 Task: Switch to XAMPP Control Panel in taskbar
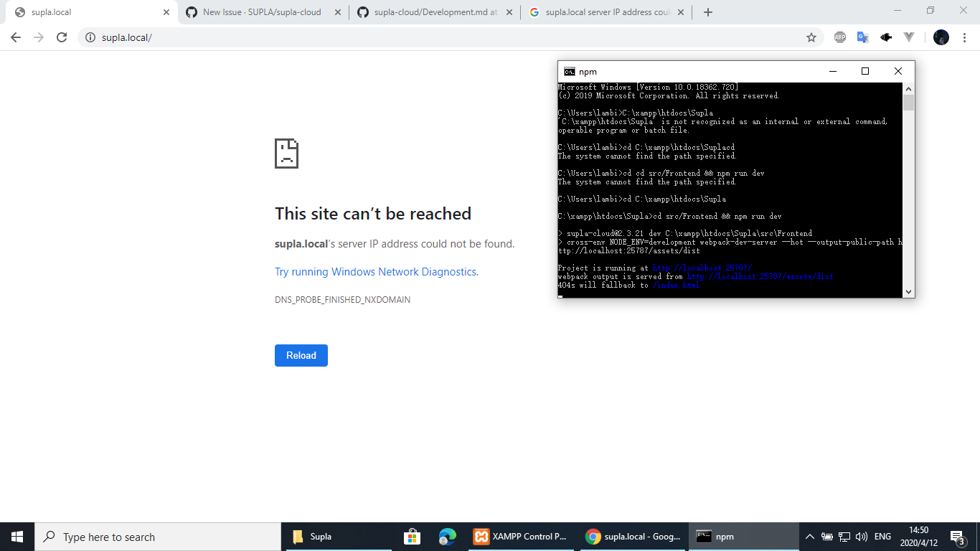coord(522,537)
